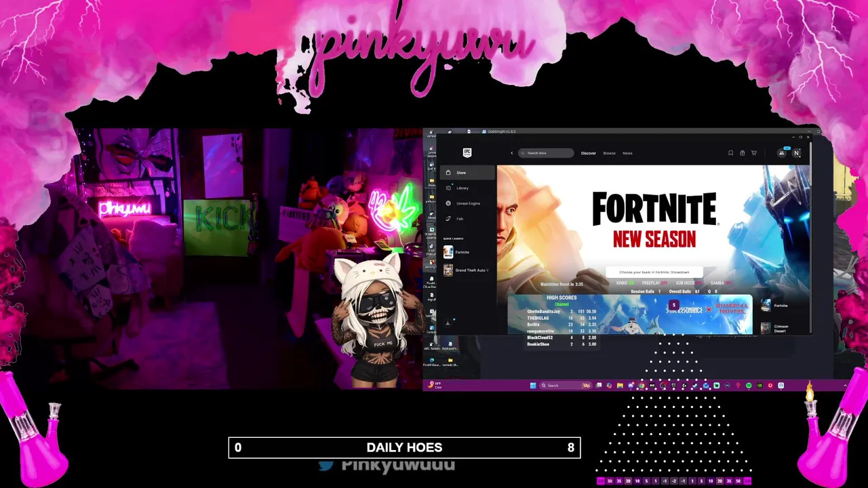Expand the system tray hidden icons chevron
The width and height of the screenshot is (868, 488).
click(x=846, y=386)
